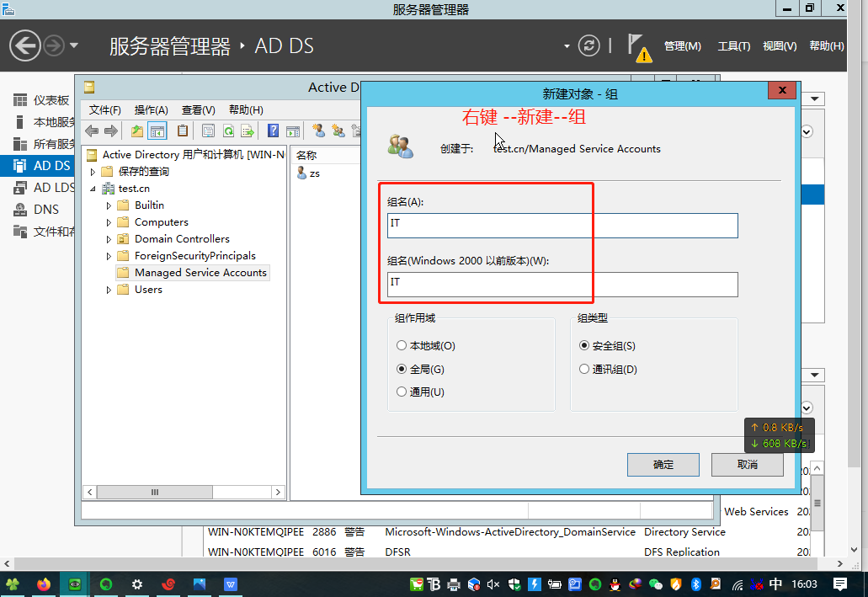
Task: Click the create new user toolbar icon
Action: click(319, 131)
